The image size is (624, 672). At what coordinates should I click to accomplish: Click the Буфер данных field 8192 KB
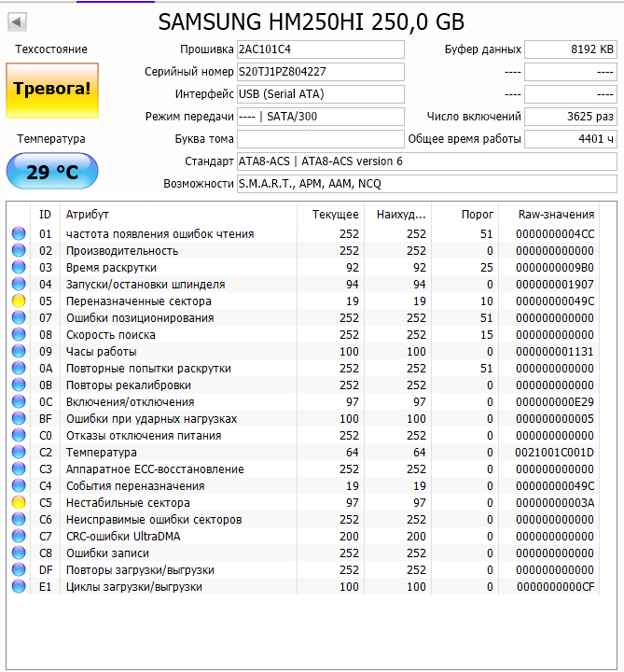pyautogui.click(x=571, y=49)
